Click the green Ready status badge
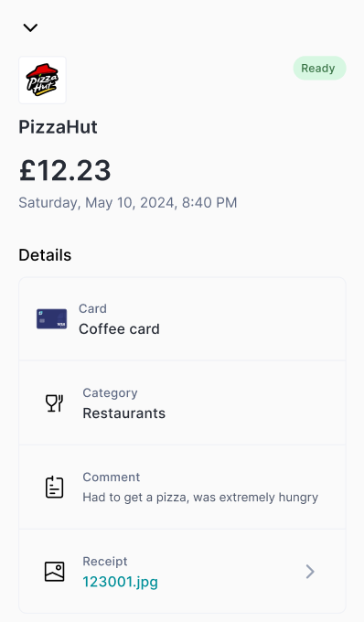Screen dimensions: 364x622 click(319, 69)
